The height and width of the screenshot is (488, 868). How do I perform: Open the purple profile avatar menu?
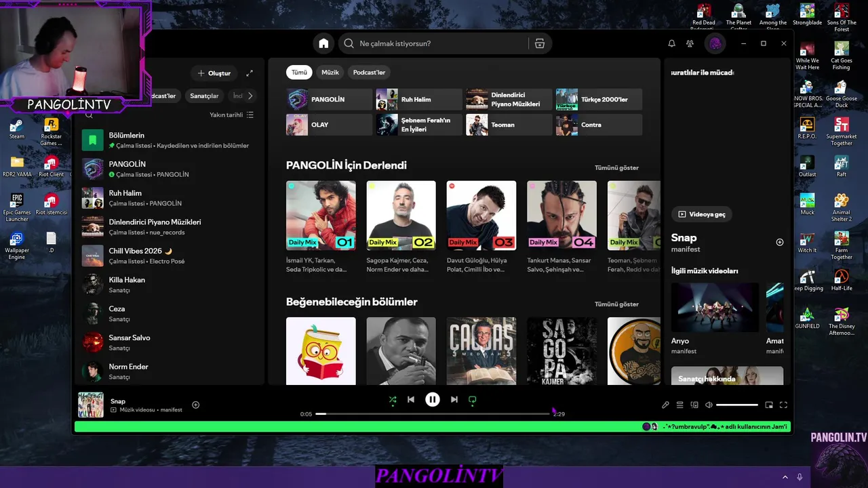[715, 43]
